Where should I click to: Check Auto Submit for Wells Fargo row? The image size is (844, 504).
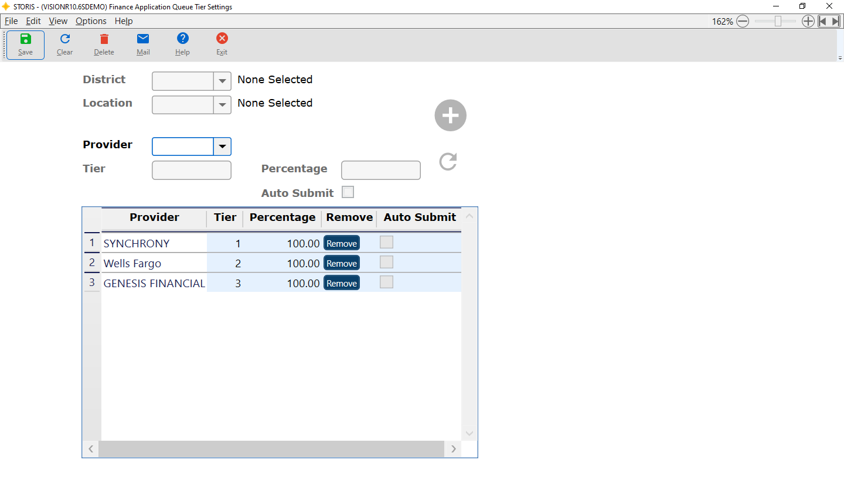[x=386, y=262]
